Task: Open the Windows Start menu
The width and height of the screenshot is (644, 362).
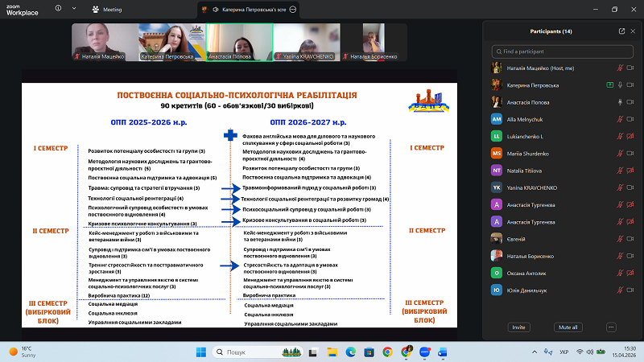Action: tap(200, 352)
